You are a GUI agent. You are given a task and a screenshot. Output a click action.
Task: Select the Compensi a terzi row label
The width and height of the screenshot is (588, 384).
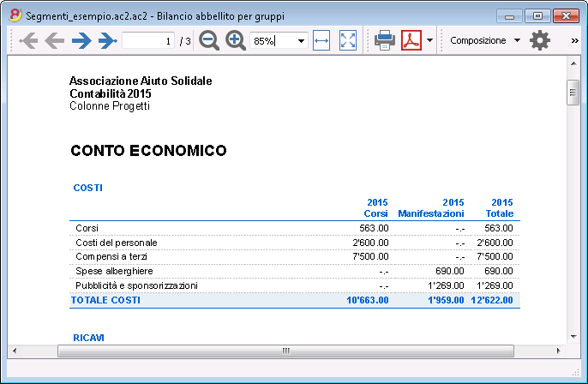111,256
